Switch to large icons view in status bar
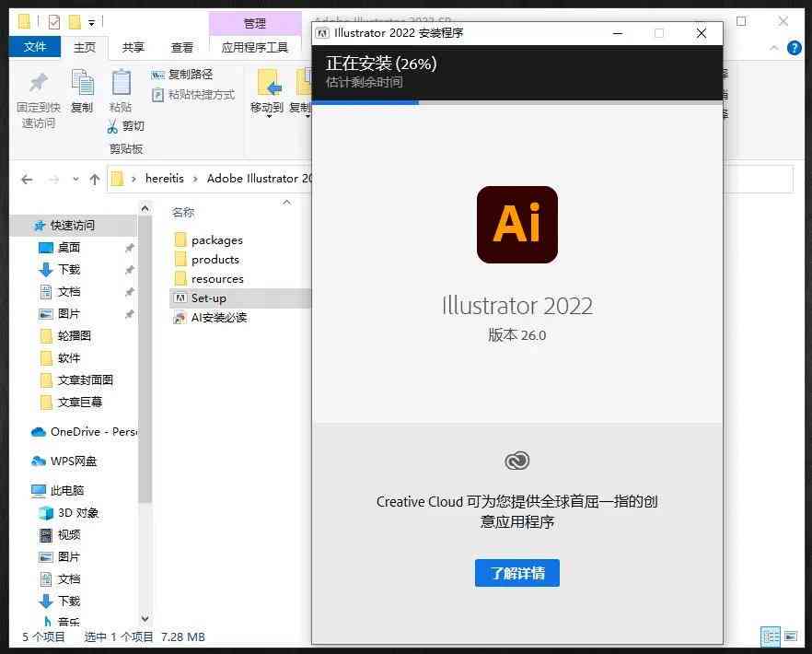Viewport: 812px width, 654px height. 790,636
